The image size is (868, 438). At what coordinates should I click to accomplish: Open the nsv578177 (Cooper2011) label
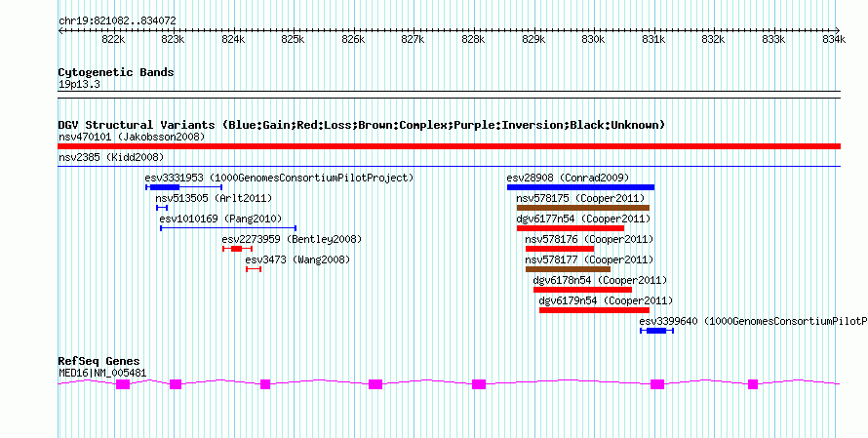pyautogui.click(x=589, y=259)
